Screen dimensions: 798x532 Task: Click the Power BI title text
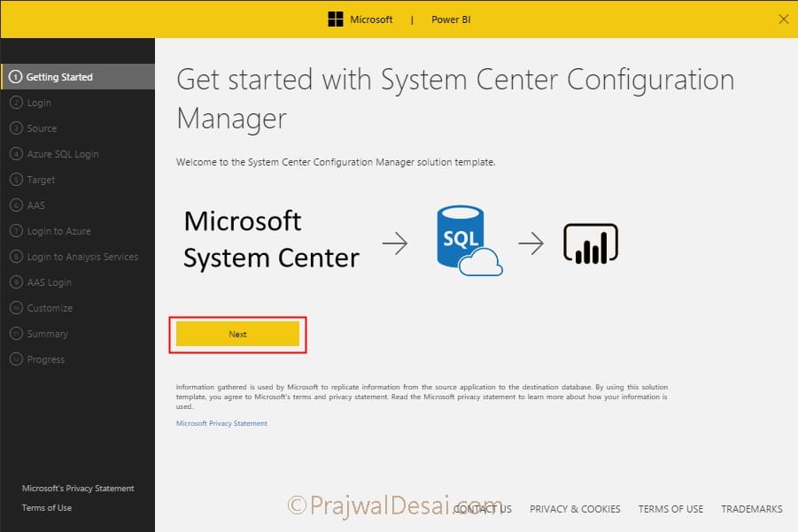pyautogui.click(x=451, y=19)
